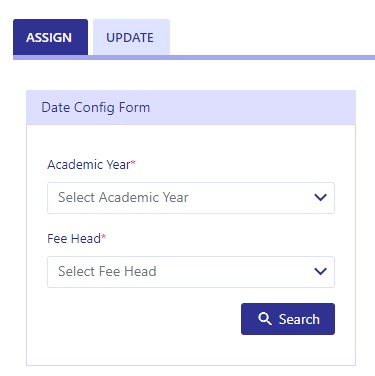Select the 'Select Fee Head' placeholder text
The height and width of the screenshot is (376, 375).
(x=107, y=271)
